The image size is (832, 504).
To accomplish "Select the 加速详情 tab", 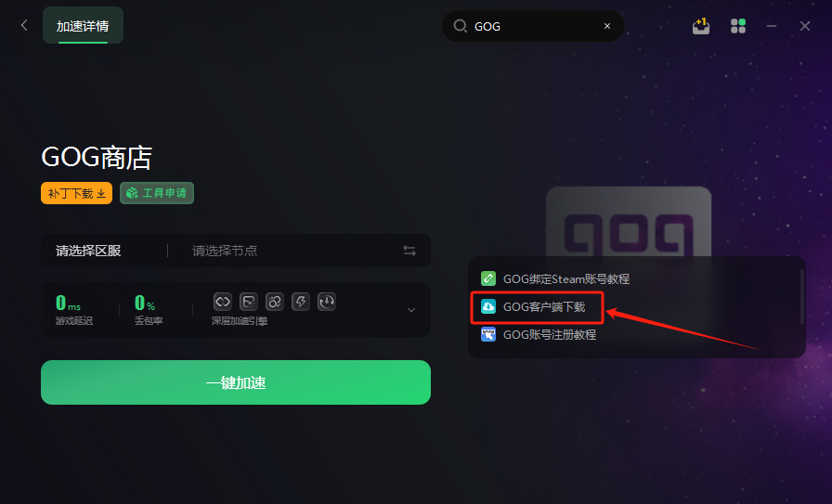I will 83,25.
